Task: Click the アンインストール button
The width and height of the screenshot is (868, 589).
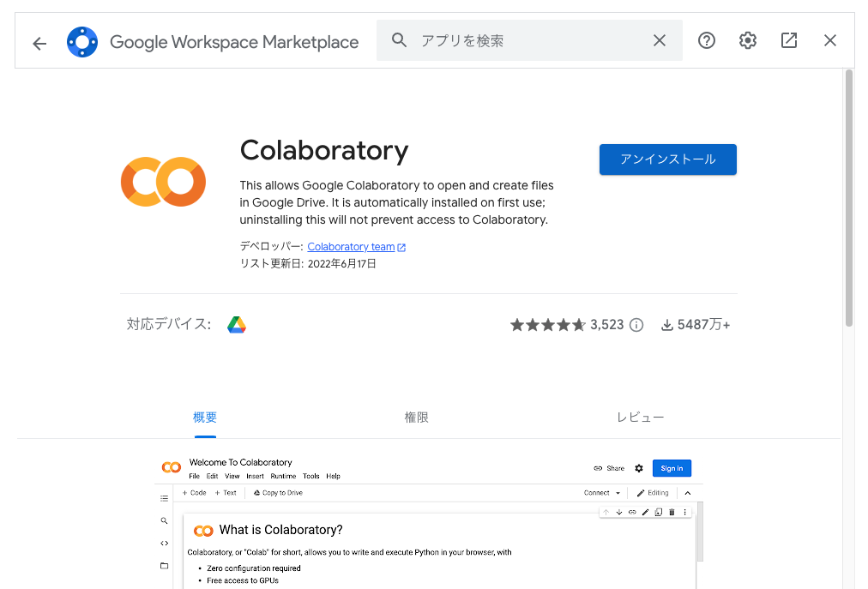Action: [x=667, y=159]
